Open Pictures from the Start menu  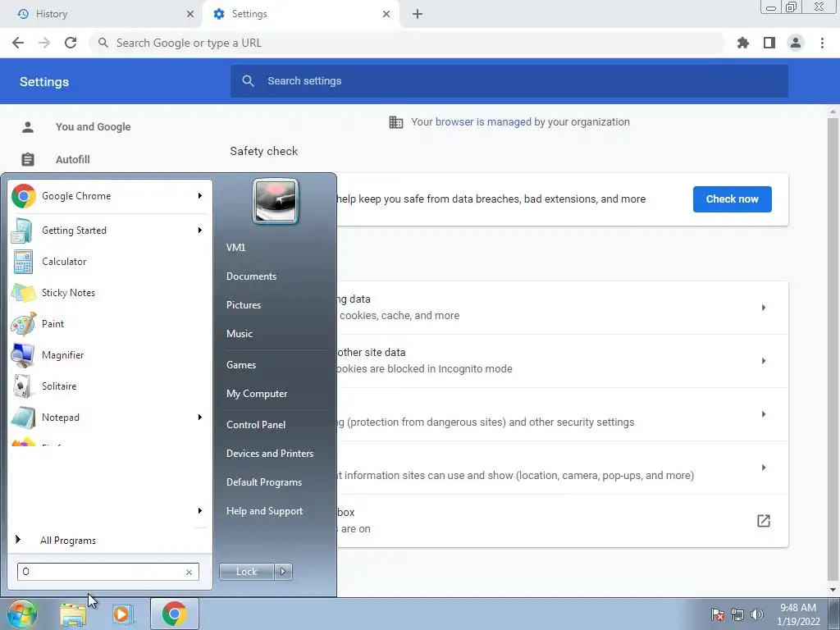243,305
